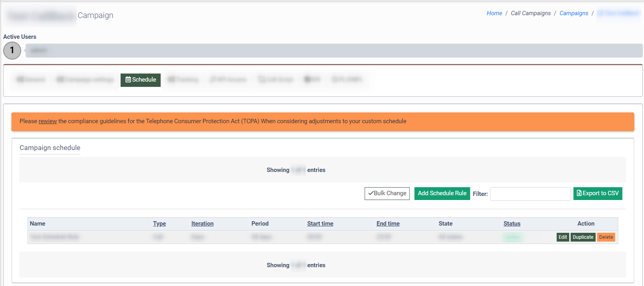The height and width of the screenshot is (286, 644).
Task: Sort rules by Start time
Action: (x=320, y=224)
